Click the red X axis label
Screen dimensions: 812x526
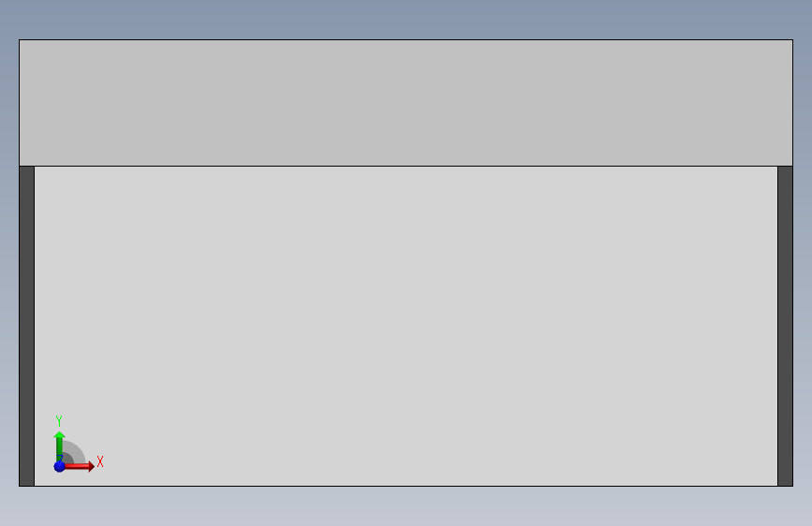[x=100, y=461]
